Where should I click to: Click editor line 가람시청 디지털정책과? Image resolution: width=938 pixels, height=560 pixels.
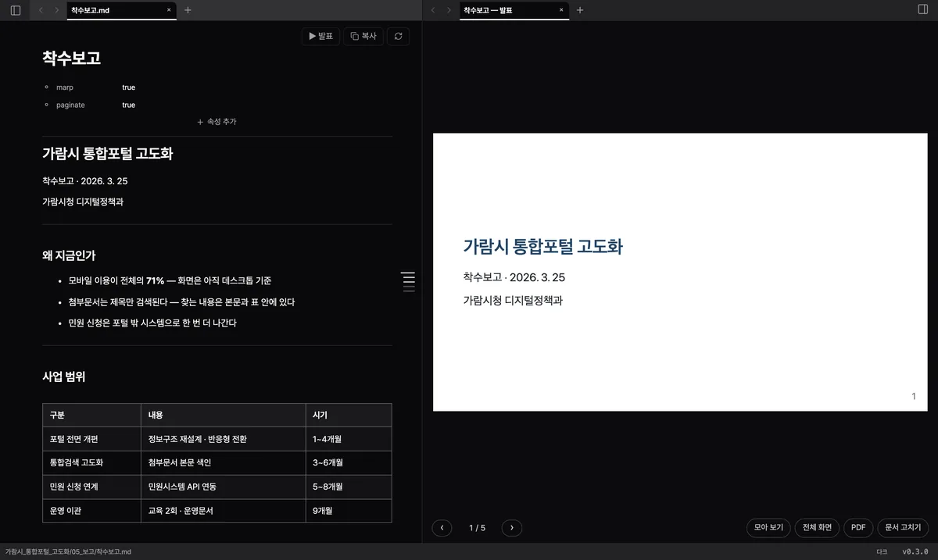click(83, 202)
